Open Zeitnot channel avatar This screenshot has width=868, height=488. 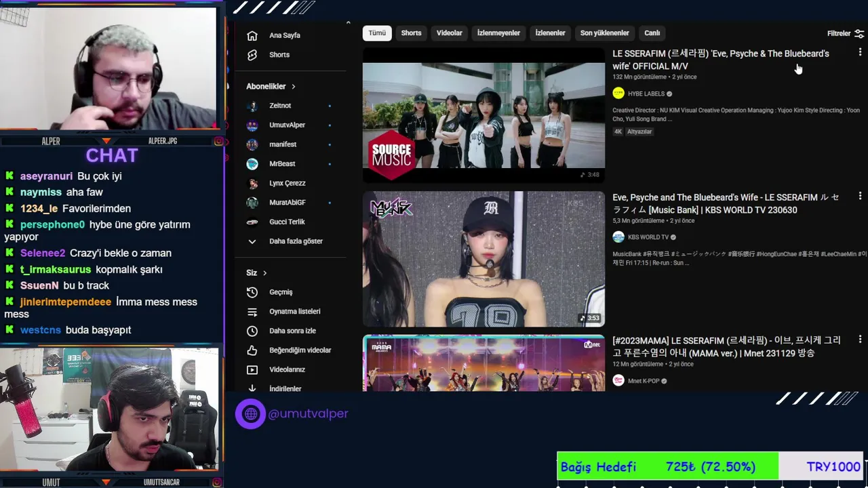[x=252, y=106]
